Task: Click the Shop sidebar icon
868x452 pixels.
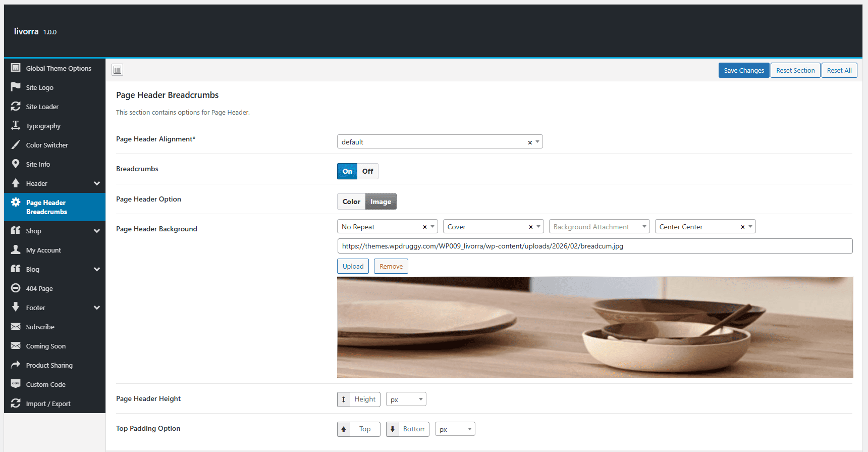Action: coord(16,230)
